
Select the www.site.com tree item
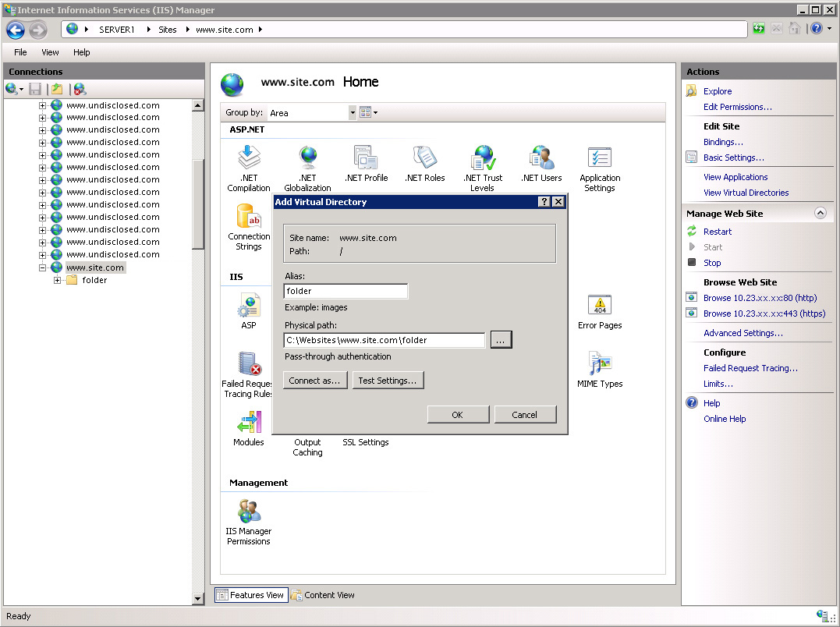95,267
